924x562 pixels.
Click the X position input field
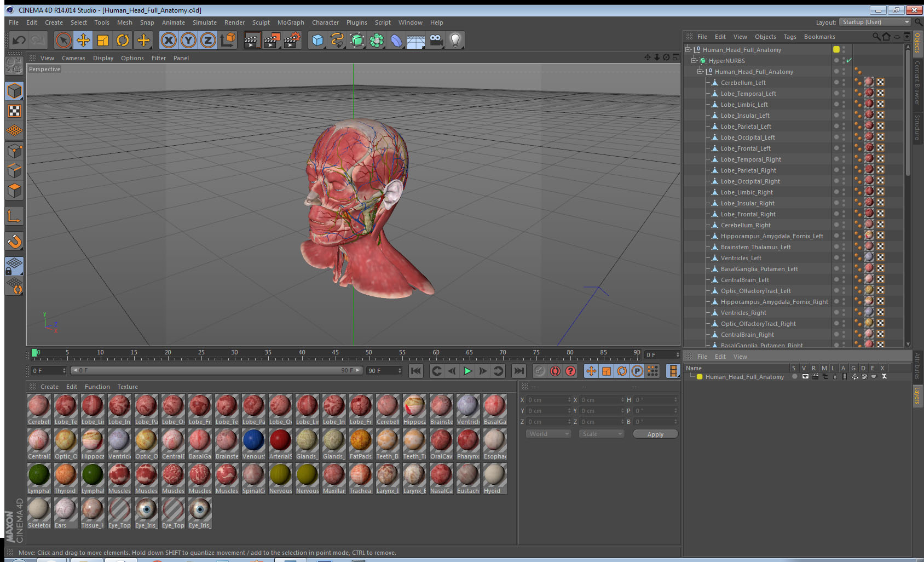pos(548,400)
